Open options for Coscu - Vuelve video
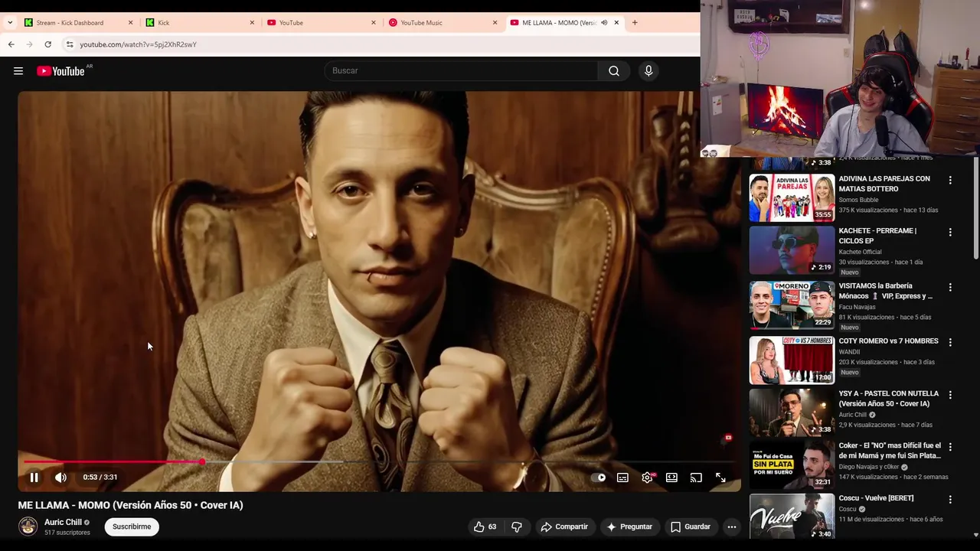 coord(950,500)
